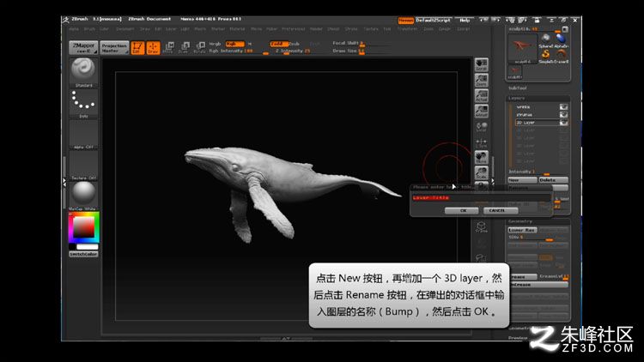Image resolution: width=644 pixels, height=362 pixels.
Task: Click the Delete layer button
Action: coord(553,180)
